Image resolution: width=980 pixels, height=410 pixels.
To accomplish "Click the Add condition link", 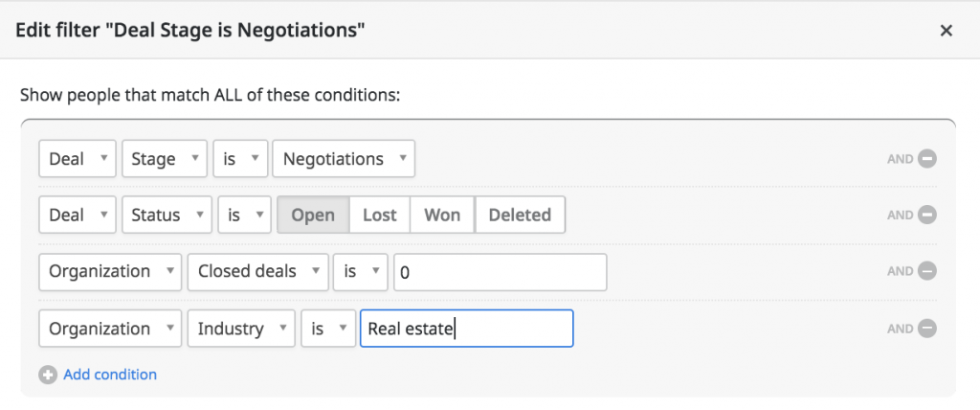I will 110,375.
